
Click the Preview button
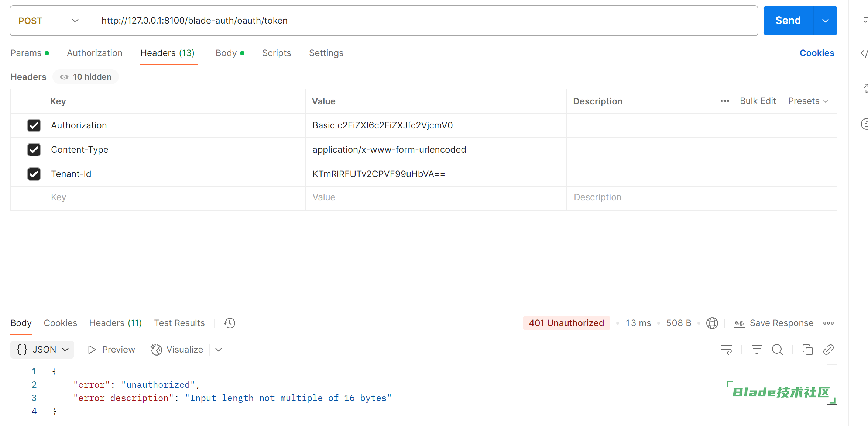pyautogui.click(x=111, y=350)
